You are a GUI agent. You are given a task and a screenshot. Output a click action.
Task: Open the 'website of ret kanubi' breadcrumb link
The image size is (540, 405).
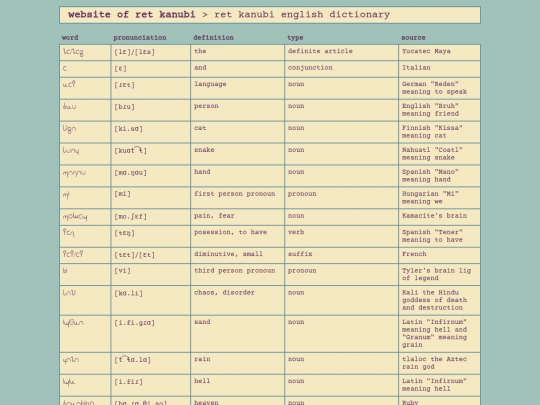pos(132,15)
